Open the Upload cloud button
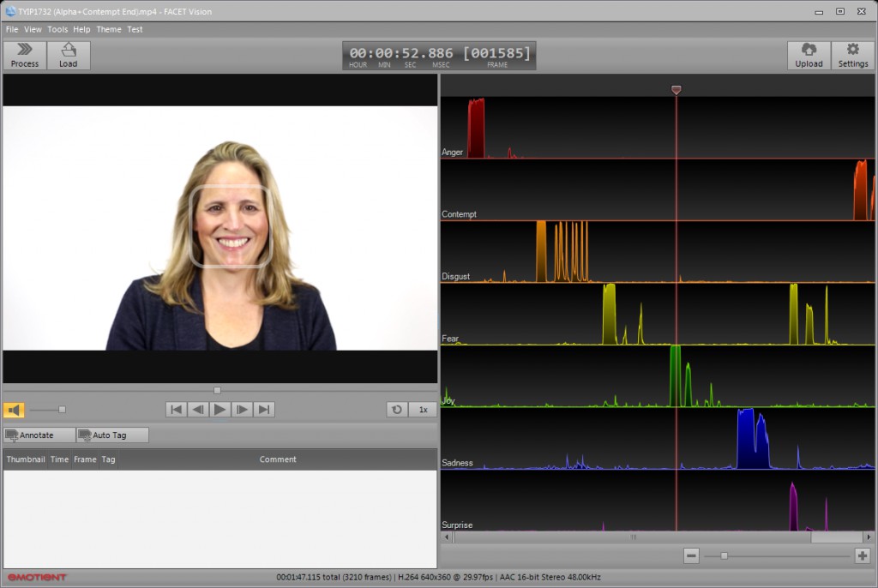878x588 pixels. (809, 56)
